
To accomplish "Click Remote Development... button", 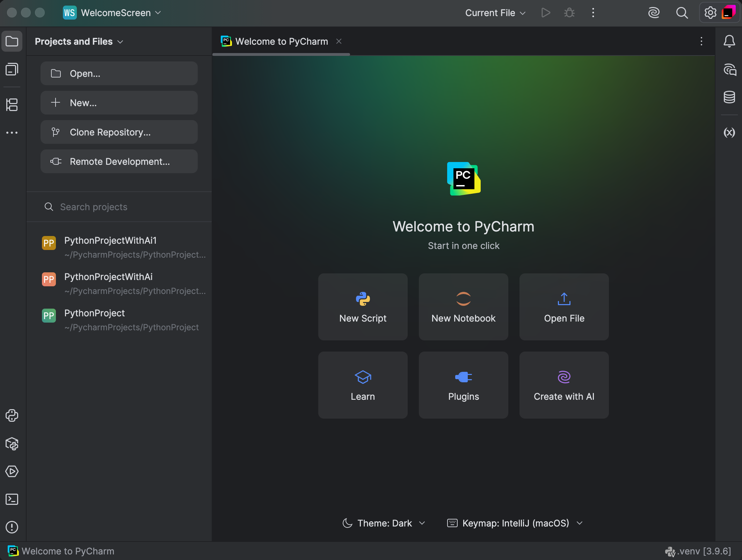I will pyautogui.click(x=119, y=161).
